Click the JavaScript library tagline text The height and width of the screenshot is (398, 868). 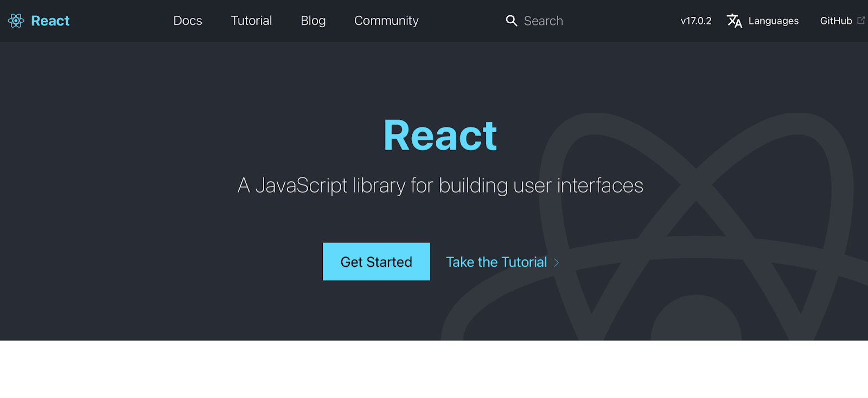point(441,185)
